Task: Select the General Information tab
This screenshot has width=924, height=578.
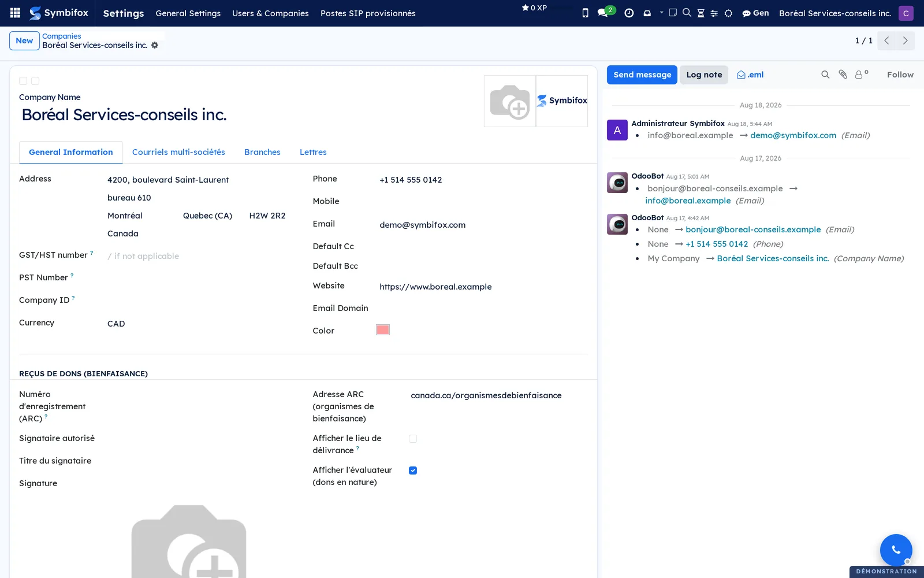Action: coord(71,152)
